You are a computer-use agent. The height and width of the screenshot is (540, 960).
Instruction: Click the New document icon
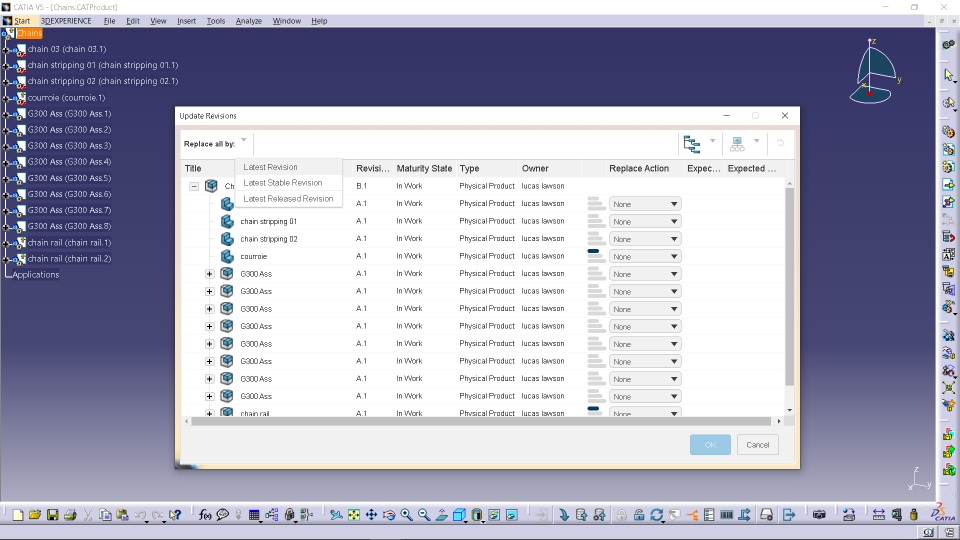[18, 515]
